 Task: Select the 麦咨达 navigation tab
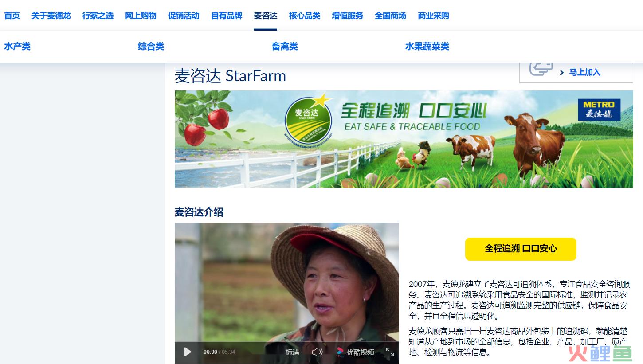266,16
